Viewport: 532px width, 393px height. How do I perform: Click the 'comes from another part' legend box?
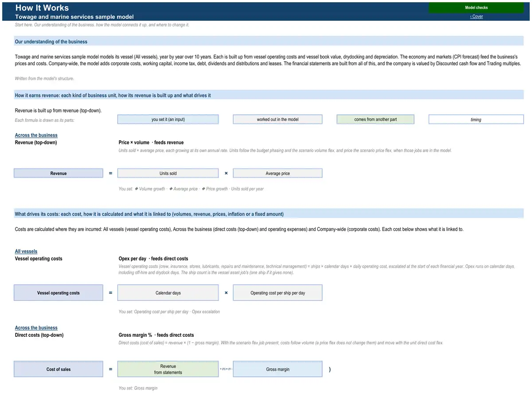click(x=376, y=120)
